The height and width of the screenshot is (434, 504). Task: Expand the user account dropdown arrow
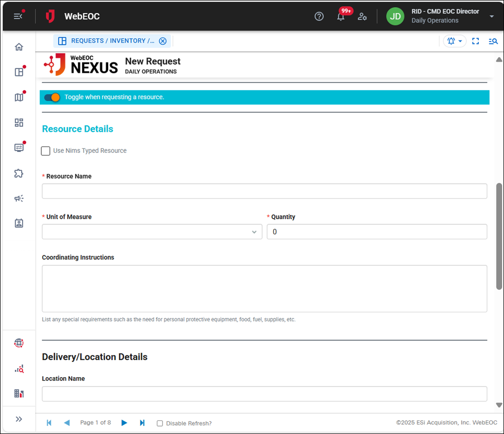click(491, 16)
